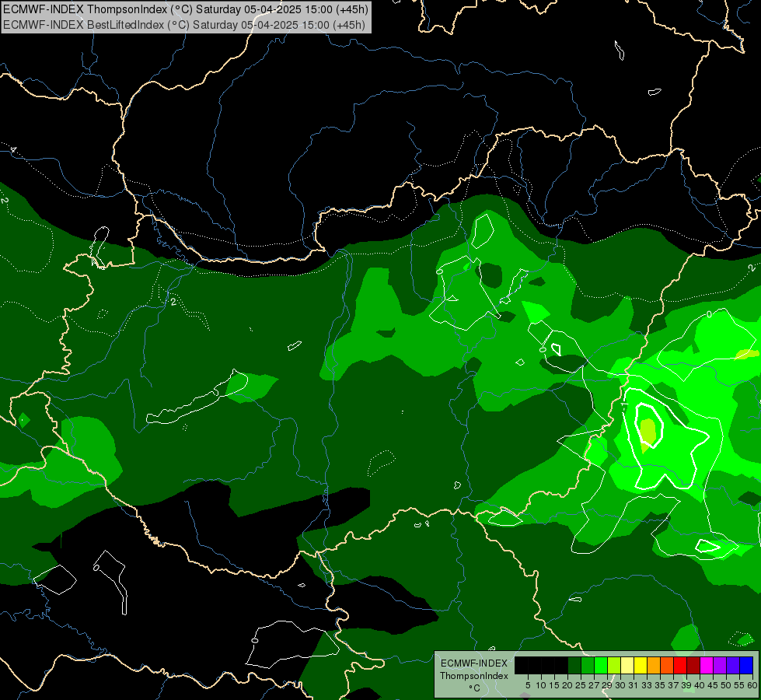Select the pale yellow 30-31 legend swatch

pos(627,665)
